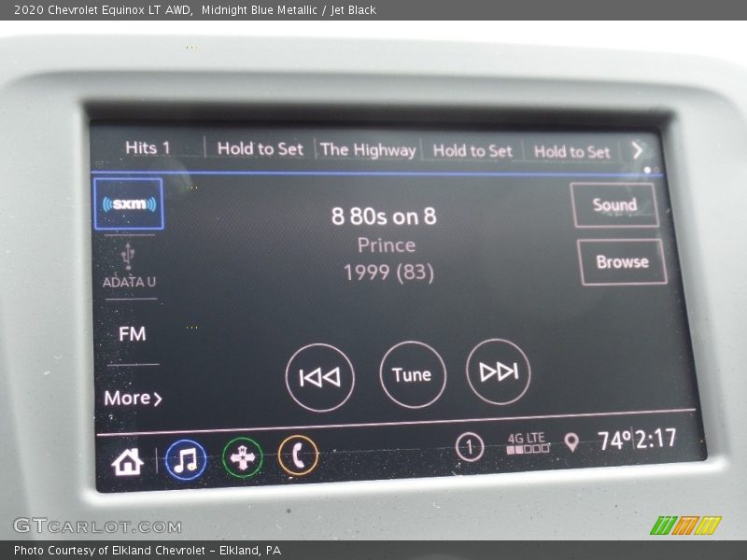
Task: Skip to previous channel
Action: click(320, 377)
